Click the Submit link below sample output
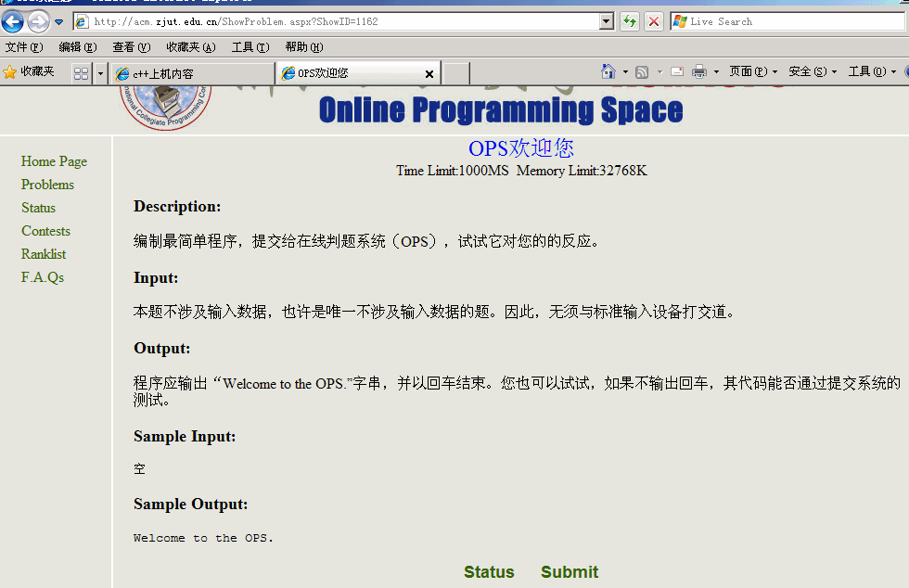The height and width of the screenshot is (588, 909). pos(570,572)
